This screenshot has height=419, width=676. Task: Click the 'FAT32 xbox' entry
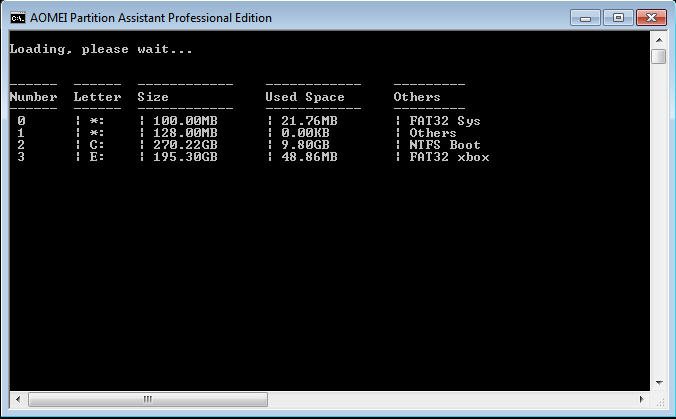click(449, 157)
